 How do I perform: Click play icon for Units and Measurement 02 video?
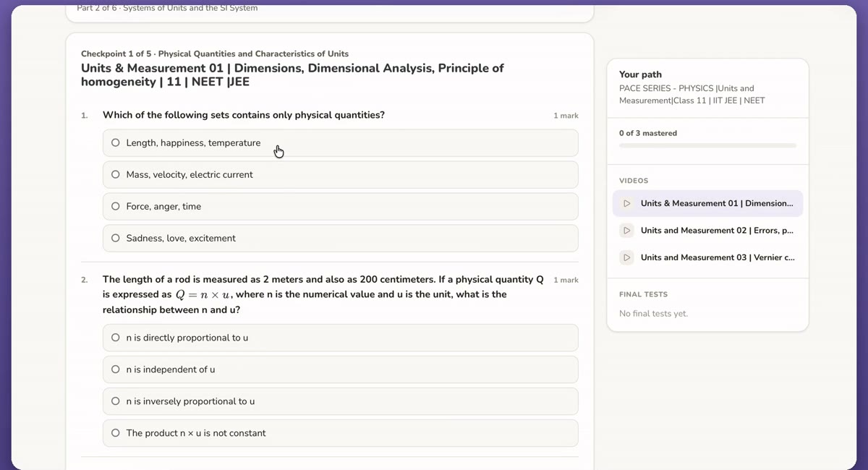627,231
